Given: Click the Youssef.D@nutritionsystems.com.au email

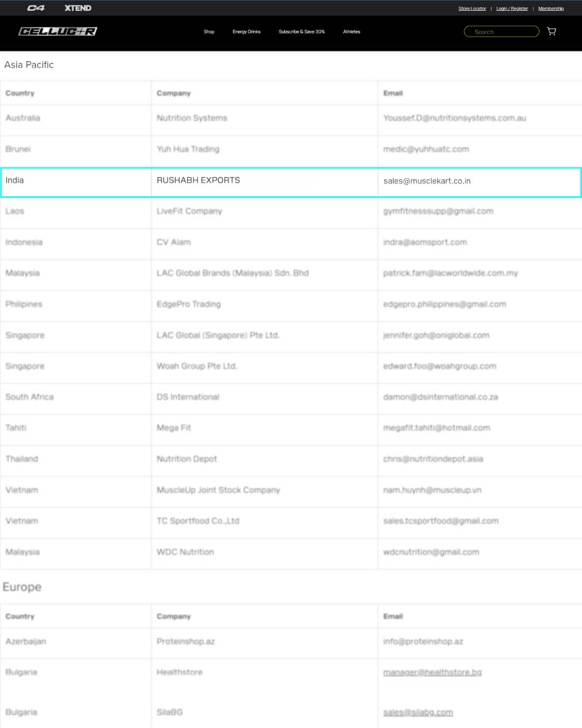Looking at the screenshot, I should [x=454, y=118].
